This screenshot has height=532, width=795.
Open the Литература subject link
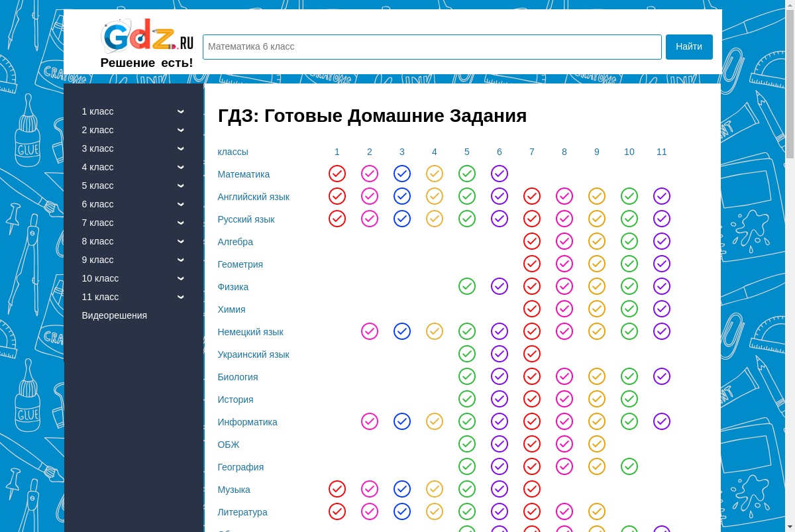(242, 512)
